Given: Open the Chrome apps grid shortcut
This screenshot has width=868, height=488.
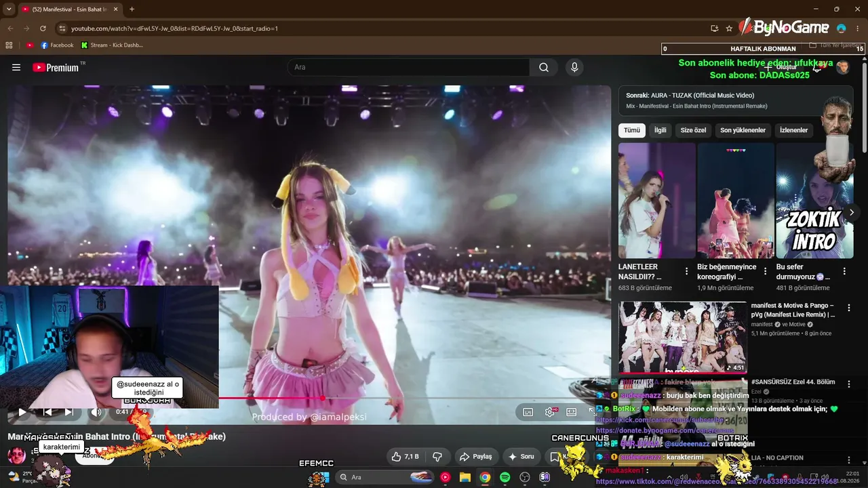Looking at the screenshot, I should [9, 45].
